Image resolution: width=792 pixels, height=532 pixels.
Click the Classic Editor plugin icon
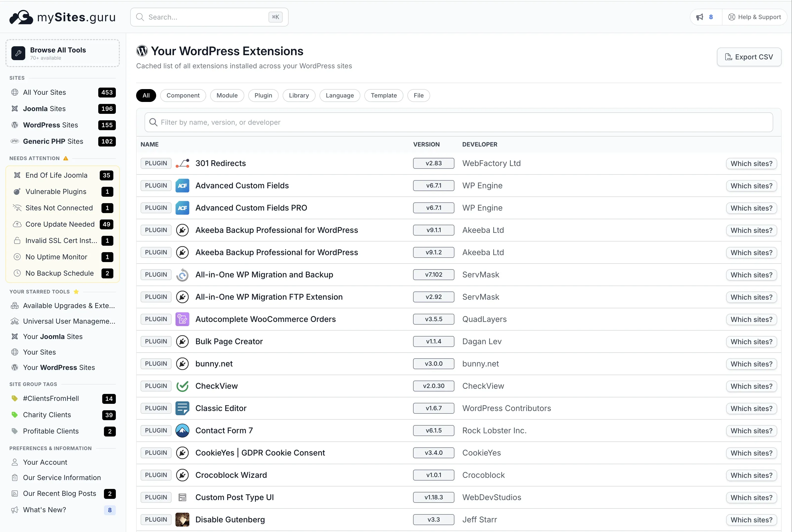pos(182,408)
